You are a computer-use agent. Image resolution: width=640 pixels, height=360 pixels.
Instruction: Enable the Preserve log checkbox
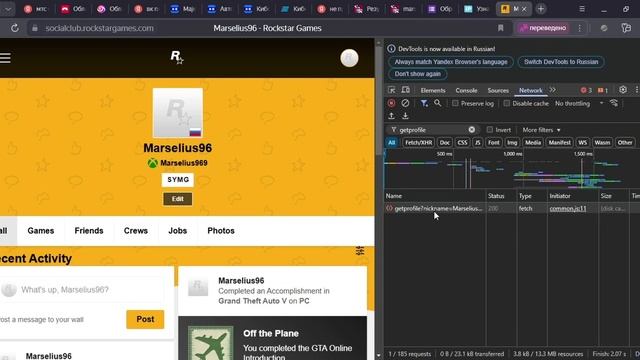pos(455,103)
